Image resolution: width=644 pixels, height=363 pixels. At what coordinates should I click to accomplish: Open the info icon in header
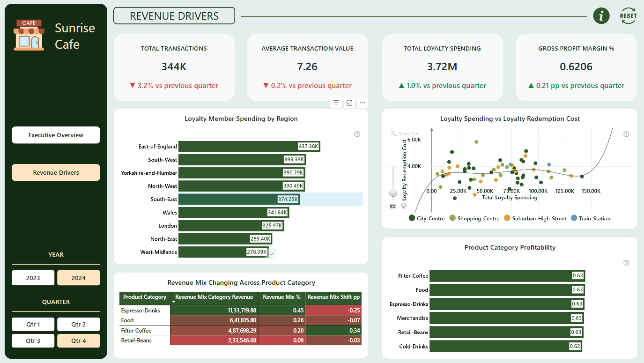coord(601,16)
